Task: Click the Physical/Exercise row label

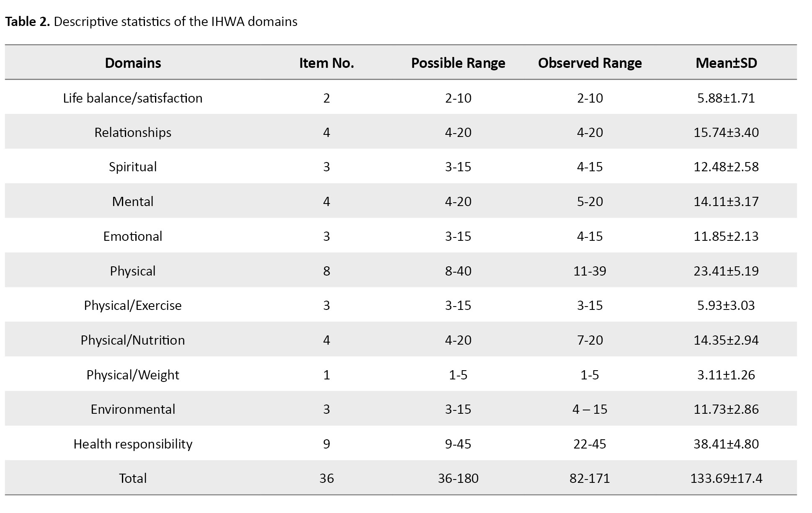Action: click(x=133, y=305)
